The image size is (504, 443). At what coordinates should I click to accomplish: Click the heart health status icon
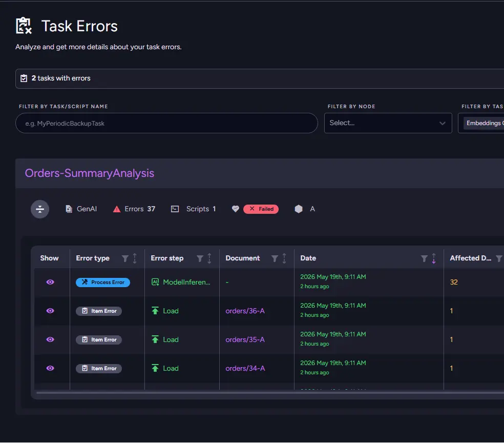coord(235,209)
